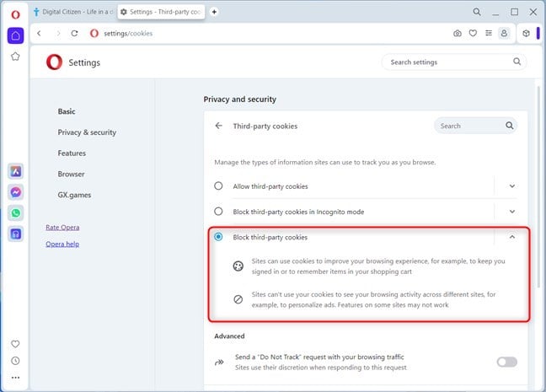
Task: Open extensions cube icon
Action: click(526, 34)
